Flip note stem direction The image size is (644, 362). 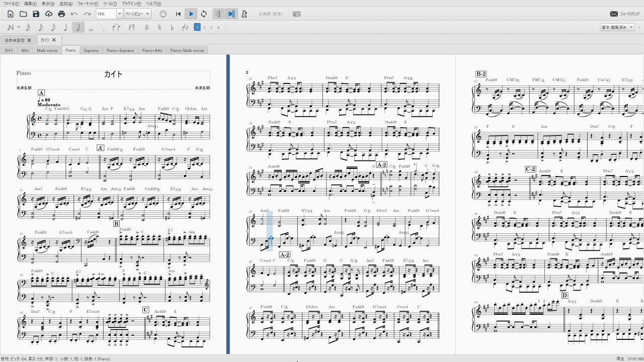click(x=185, y=28)
